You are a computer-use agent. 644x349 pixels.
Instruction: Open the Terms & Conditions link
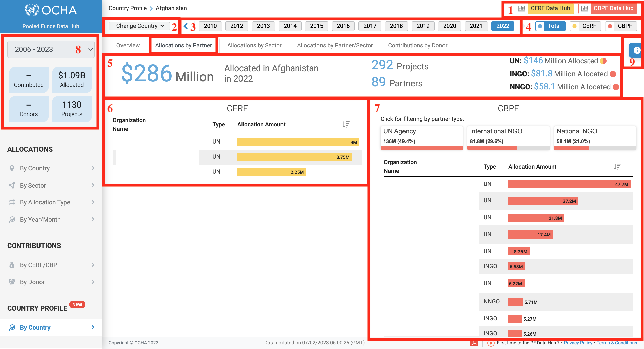617,343
